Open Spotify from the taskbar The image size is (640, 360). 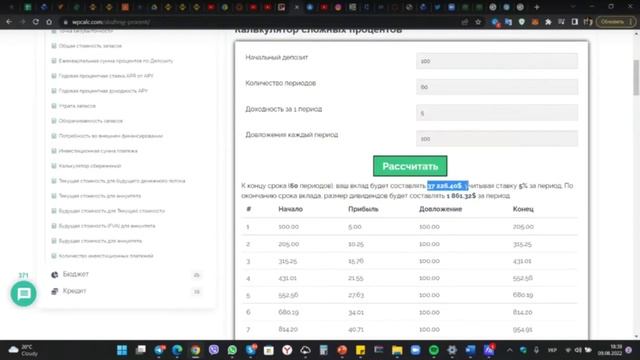pyautogui.click(x=434, y=350)
